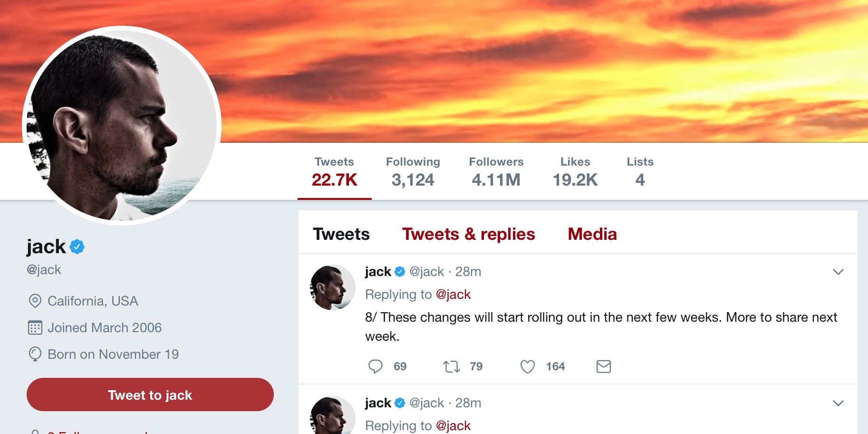Click the reply icon on the first tweet
This screenshot has height=434, width=868.
pos(376,366)
